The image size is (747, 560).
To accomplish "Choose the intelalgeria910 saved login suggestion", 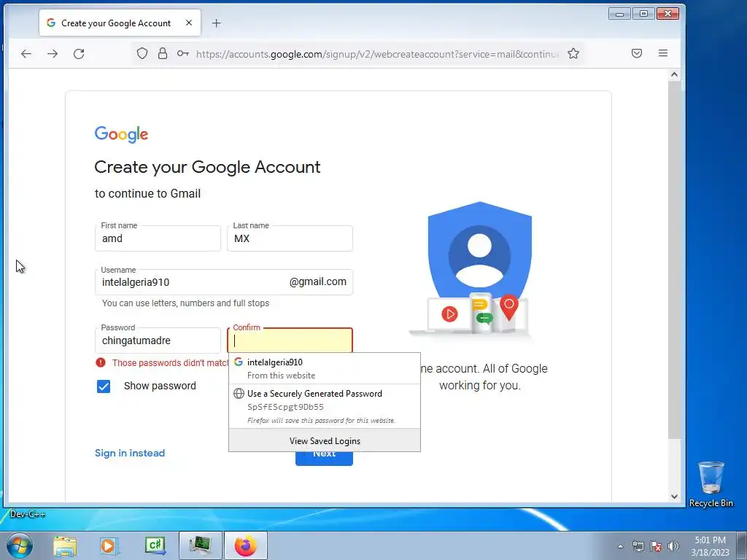I will tap(325, 368).
